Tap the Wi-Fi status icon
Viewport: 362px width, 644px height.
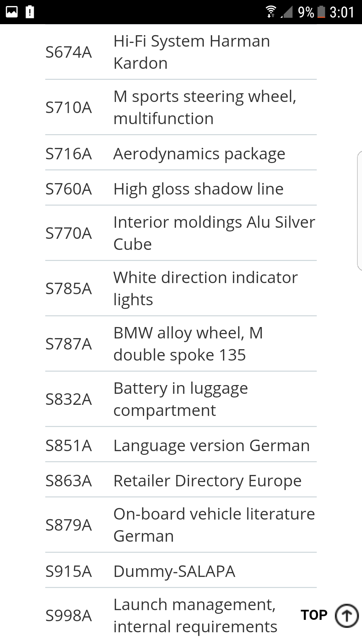click(271, 12)
